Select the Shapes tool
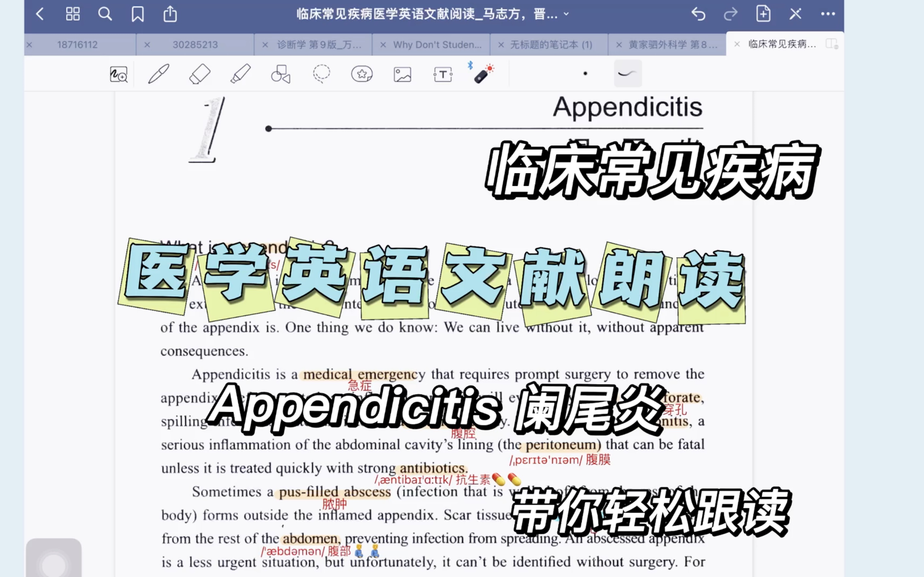The width and height of the screenshot is (924, 577). coord(281,74)
